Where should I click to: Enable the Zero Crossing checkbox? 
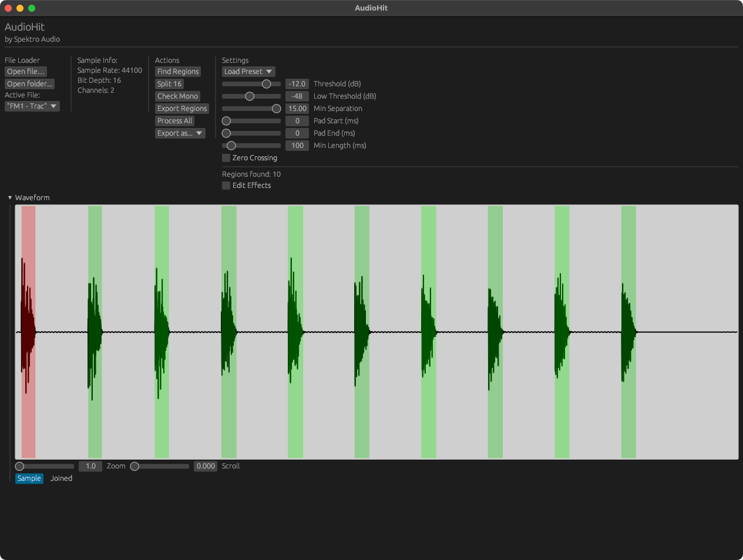point(226,158)
